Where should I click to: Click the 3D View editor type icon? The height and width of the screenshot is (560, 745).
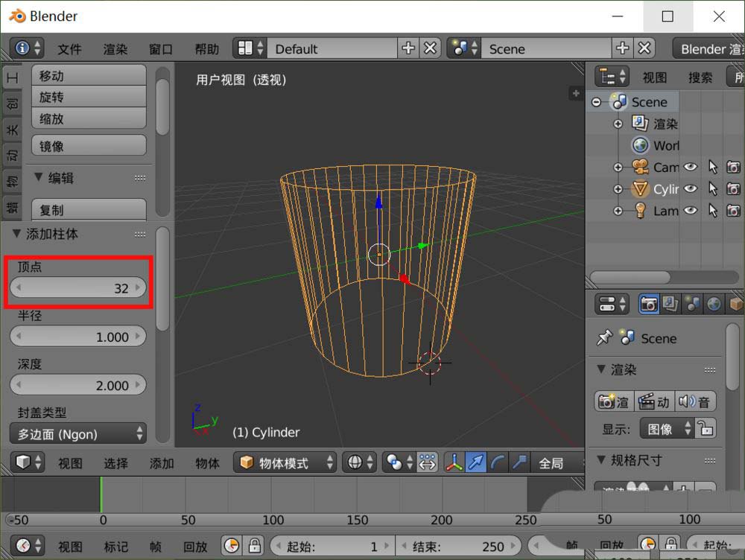[x=25, y=462]
